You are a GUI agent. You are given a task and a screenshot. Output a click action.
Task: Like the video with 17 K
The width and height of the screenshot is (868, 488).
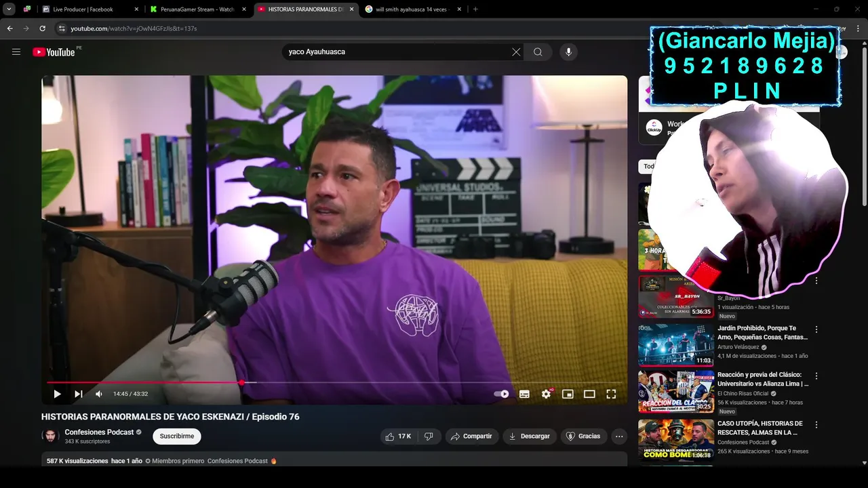398,436
